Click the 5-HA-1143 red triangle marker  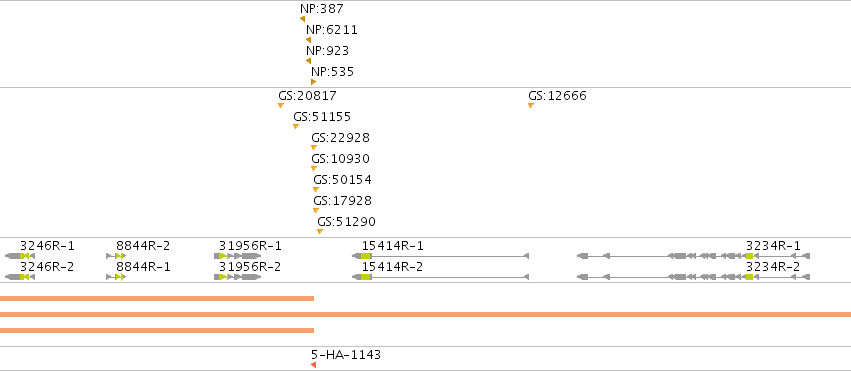313,365
